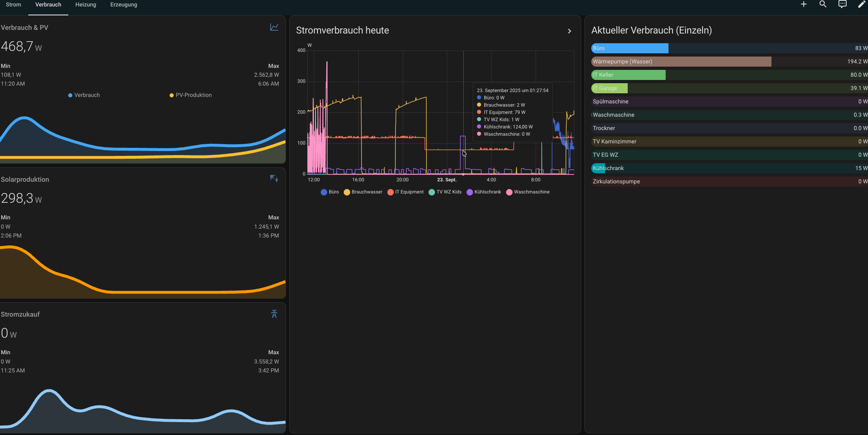Expand Stromverbrauch heute with chevron arrow
The image size is (868, 435).
click(570, 31)
